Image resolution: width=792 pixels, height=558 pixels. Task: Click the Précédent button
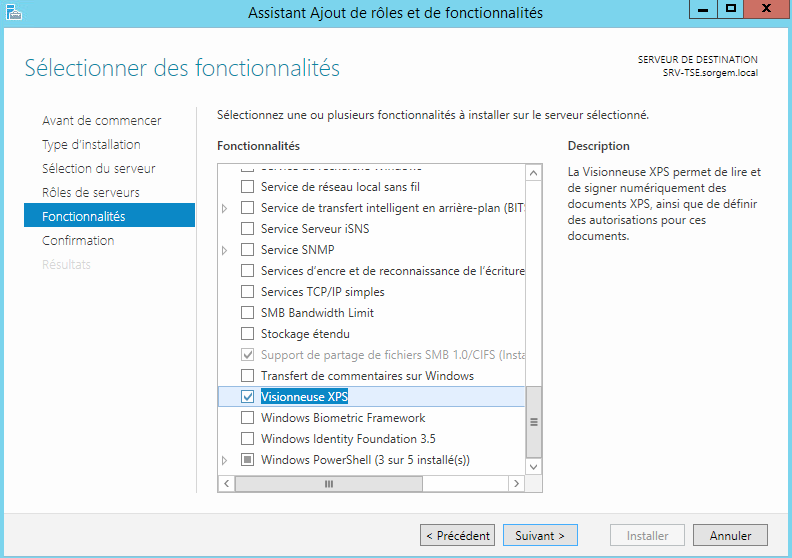[x=458, y=535]
